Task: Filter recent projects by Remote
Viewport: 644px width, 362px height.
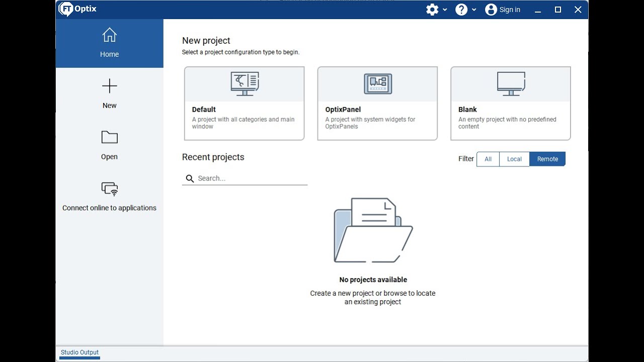Action: pos(547,159)
